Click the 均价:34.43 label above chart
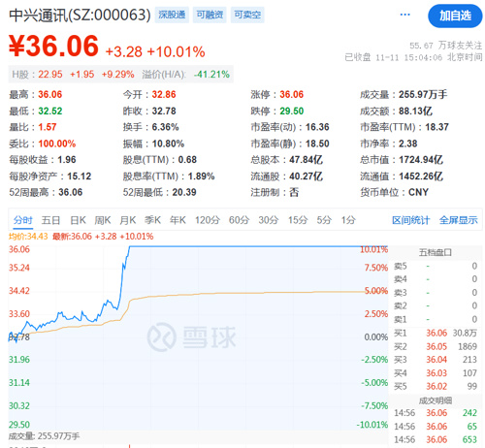Screen dimensions: 485x448 coord(28,237)
